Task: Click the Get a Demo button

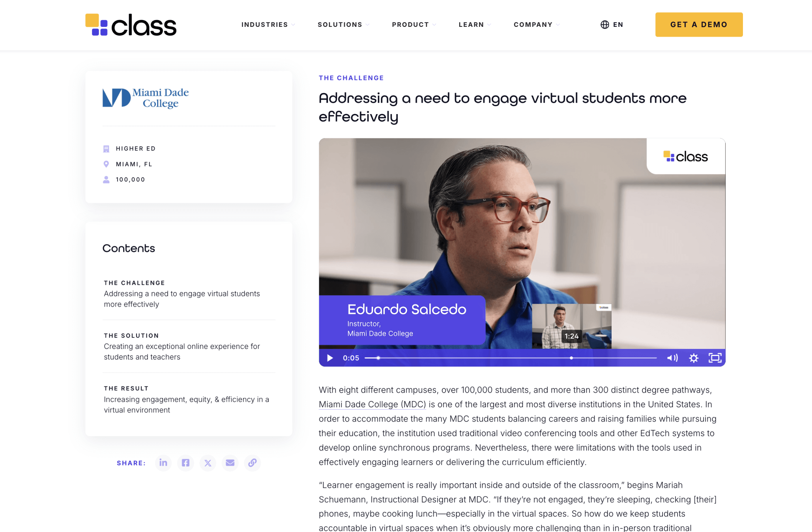Action: tap(699, 24)
